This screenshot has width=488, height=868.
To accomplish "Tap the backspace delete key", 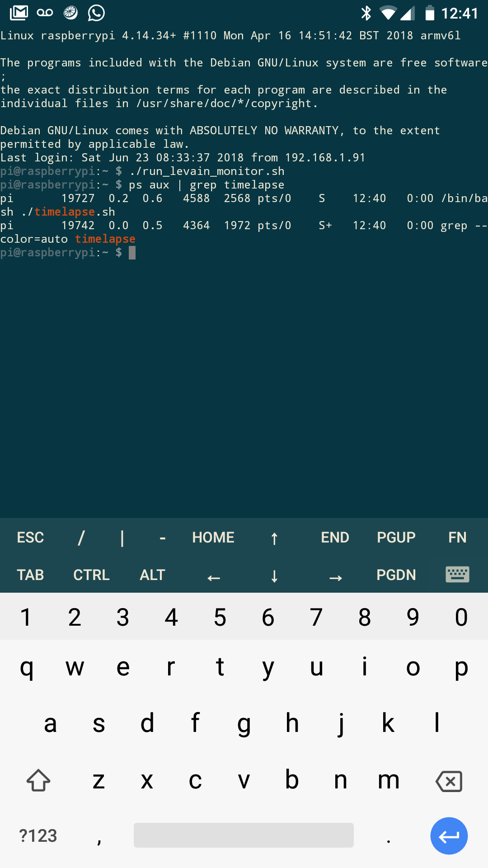I will pos(449,781).
